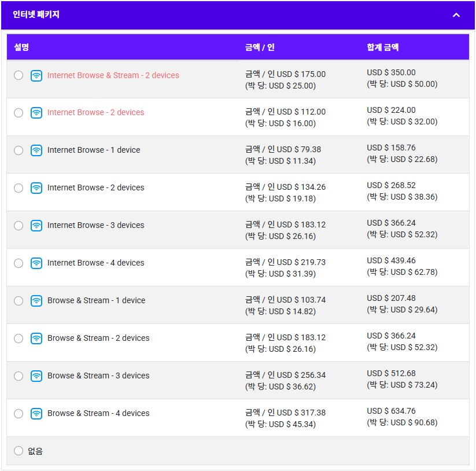
Task: Select radio for red Internet Browse - 2 devices
Action: 19,113
